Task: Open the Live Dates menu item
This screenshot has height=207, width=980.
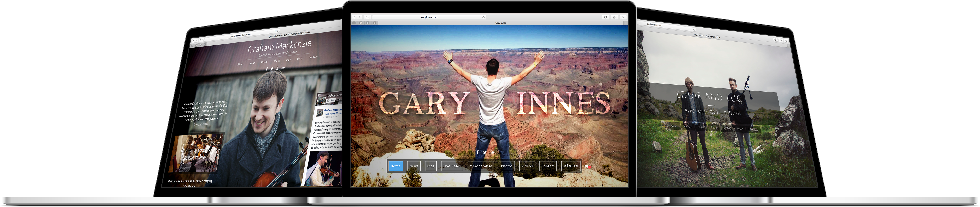Action: (x=452, y=166)
